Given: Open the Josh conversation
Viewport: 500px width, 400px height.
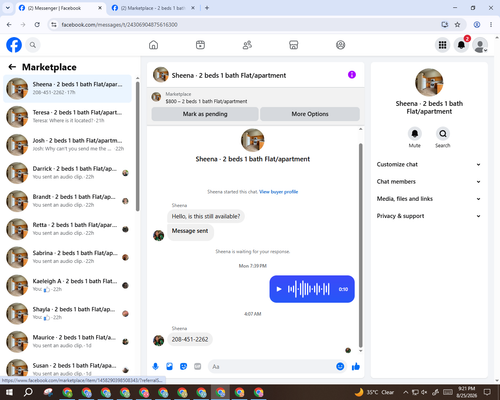Looking at the screenshot, I should tap(67, 145).
